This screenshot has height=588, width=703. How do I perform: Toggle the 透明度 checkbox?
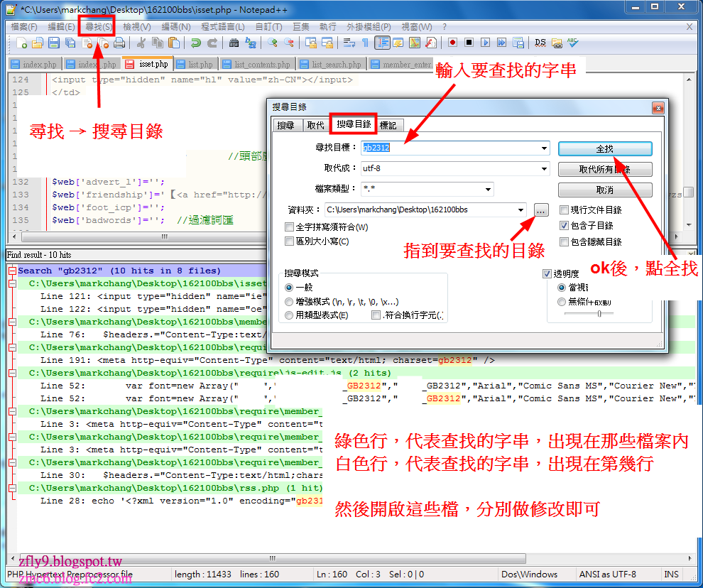[x=547, y=273]
